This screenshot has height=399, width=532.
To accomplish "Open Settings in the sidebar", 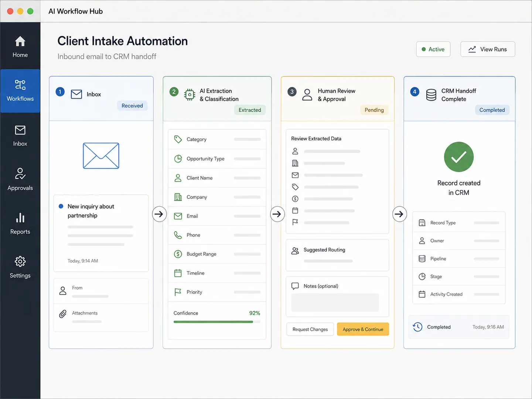I will point(20,267).
